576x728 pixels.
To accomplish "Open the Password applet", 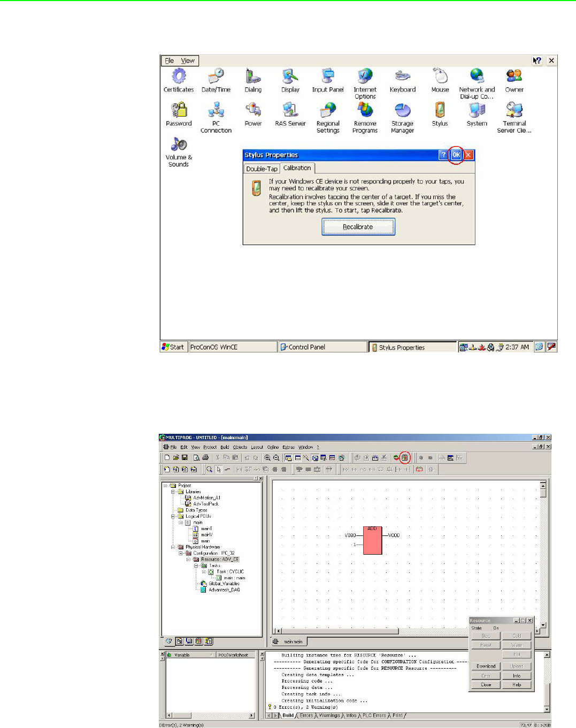I will [179, 114].
